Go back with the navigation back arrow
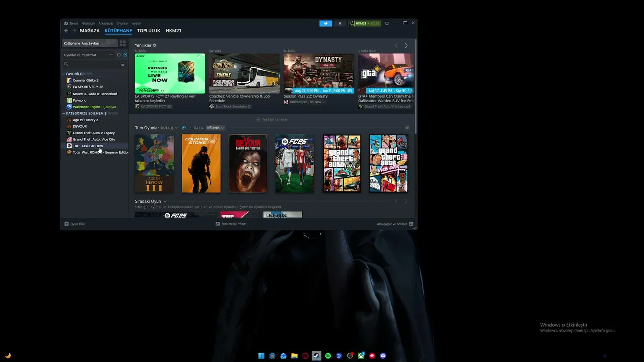 click(x=66, y=31)
